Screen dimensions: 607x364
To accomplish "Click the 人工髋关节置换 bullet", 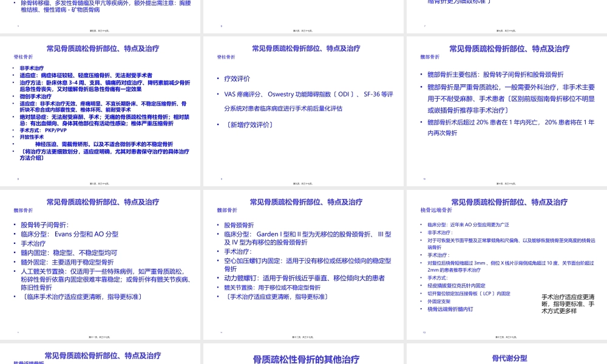I will point(106,279).
